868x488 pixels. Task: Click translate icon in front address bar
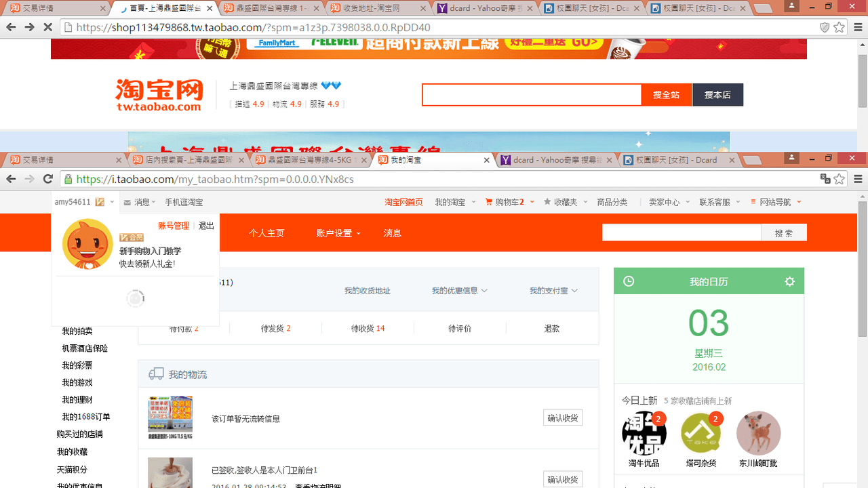(825, 179)
